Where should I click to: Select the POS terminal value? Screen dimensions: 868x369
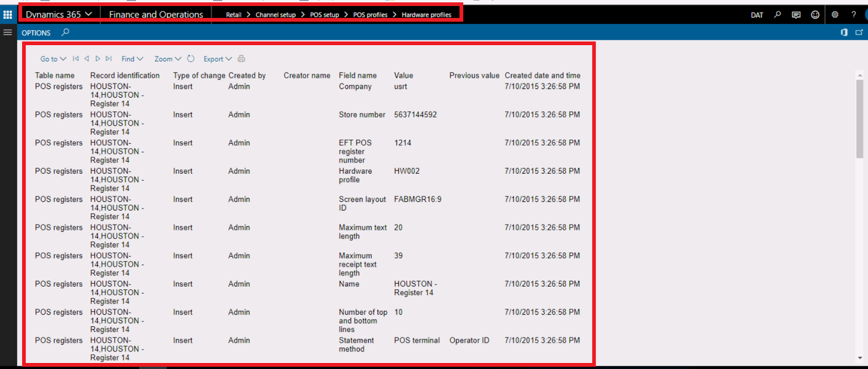(x=417, y=340)
